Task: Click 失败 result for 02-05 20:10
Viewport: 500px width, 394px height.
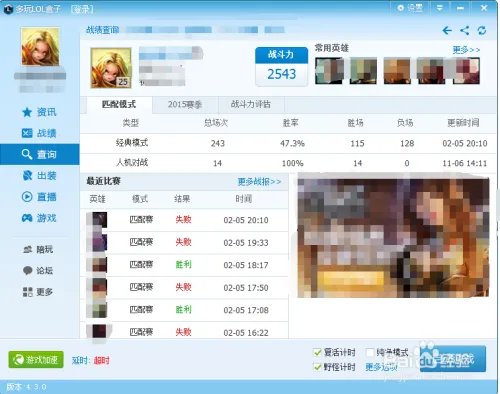Action: [x=183, y=220]
